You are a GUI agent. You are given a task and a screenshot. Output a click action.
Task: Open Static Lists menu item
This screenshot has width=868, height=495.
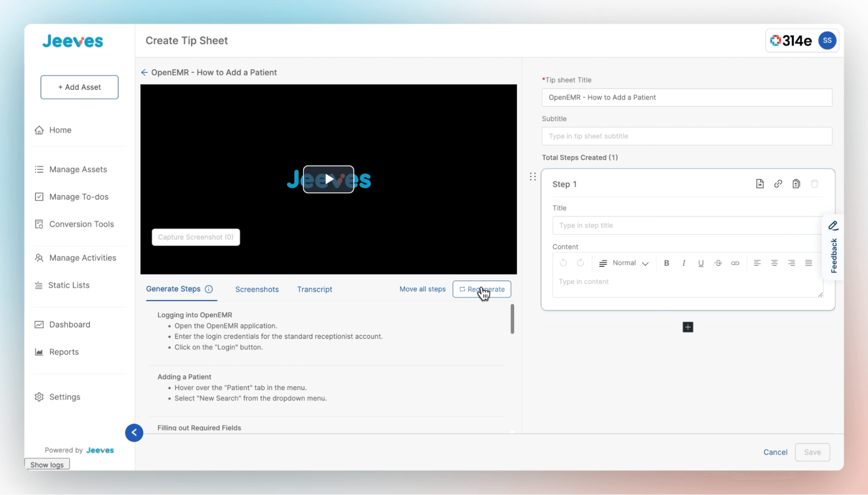click(x=69, y=285)
